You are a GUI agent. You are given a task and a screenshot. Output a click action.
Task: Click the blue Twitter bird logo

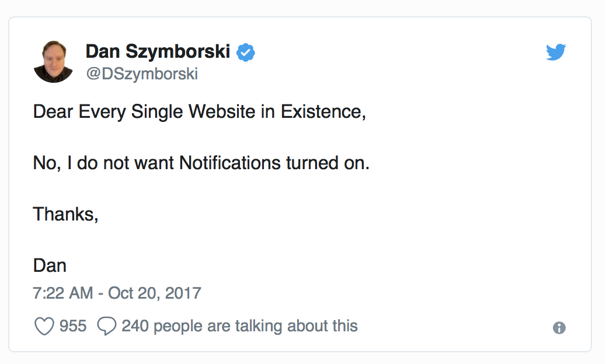[x=556, y=52]
